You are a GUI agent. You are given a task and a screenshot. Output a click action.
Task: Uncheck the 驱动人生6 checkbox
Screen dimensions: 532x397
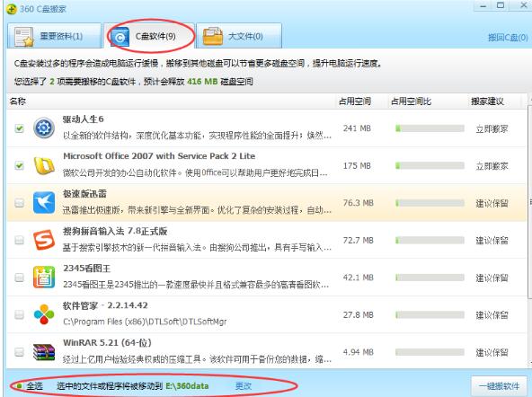(20, 128)
